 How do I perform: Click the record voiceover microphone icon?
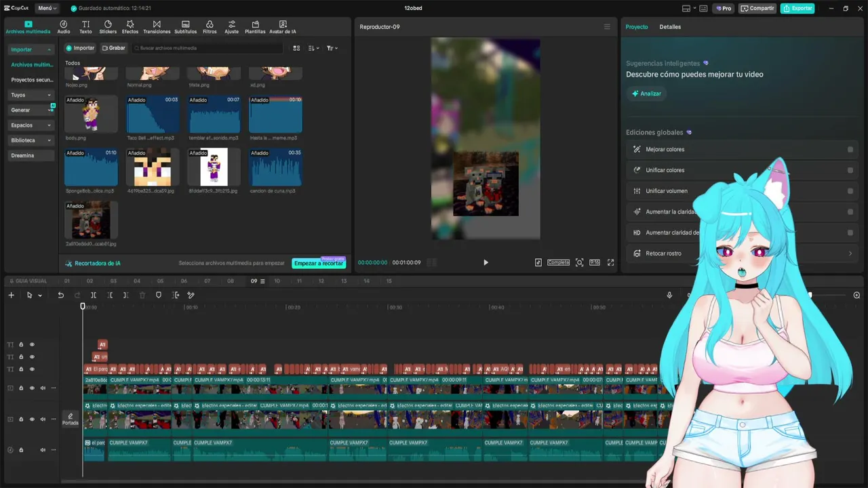click(669, 295)
